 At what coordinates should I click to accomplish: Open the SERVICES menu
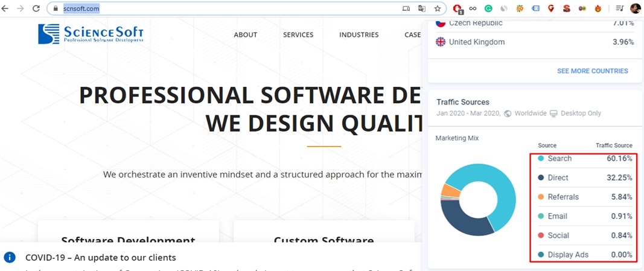pyautogui.click(x=298, y=35)
